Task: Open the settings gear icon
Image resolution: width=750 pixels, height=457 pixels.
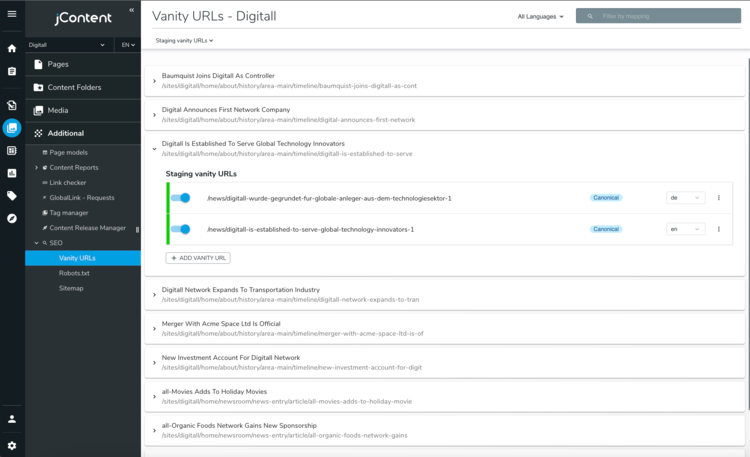Action: 12,446
